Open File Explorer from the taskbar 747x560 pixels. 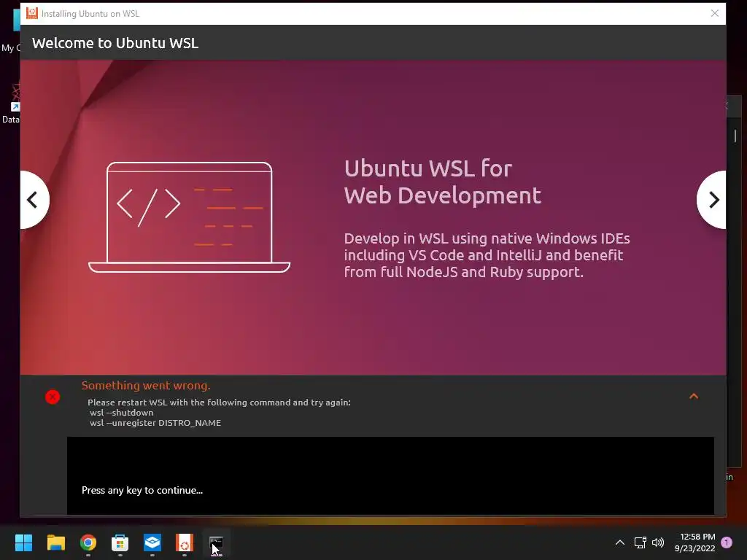click(x=55, y=542)
